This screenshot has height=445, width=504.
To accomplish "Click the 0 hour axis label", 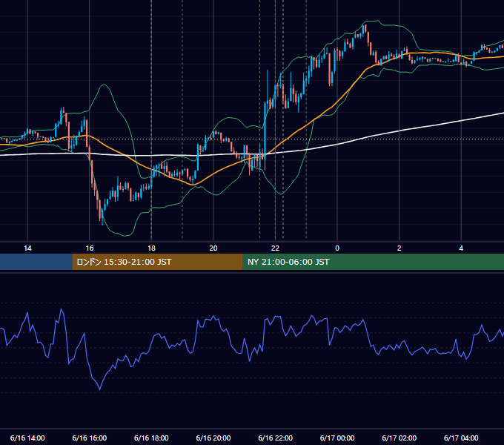I will point(337,248).
